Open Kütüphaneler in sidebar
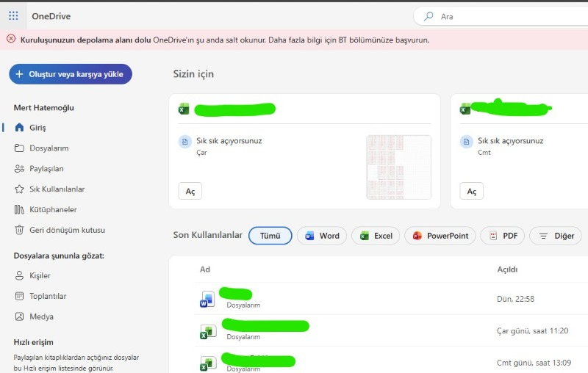 click(x=53, y=210)
